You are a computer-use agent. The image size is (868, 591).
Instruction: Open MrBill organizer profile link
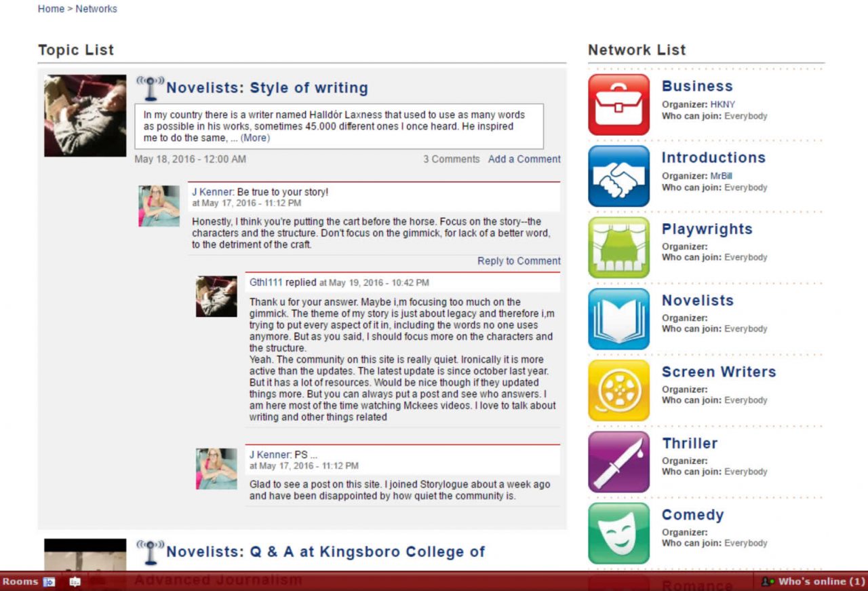pos(721,176)
